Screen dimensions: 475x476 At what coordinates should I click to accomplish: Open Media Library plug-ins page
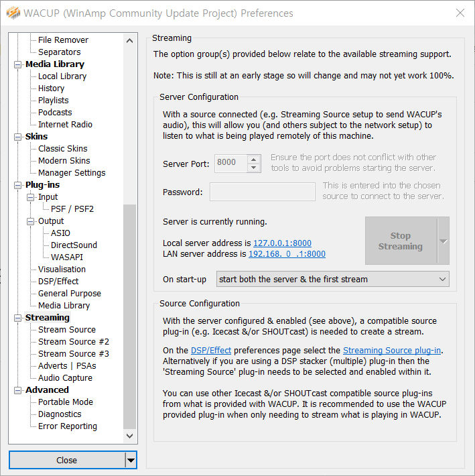[x=64, y=306]
